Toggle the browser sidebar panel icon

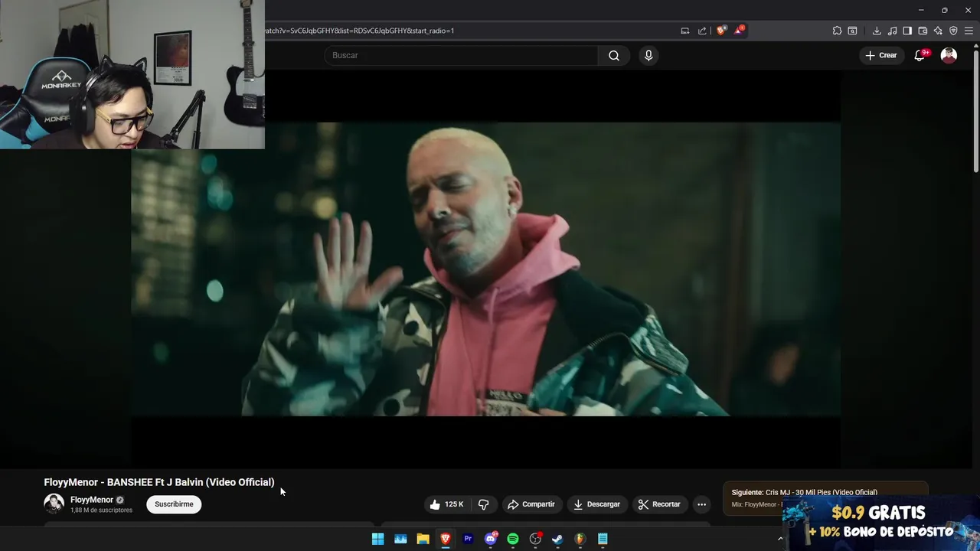pos(907,31)
